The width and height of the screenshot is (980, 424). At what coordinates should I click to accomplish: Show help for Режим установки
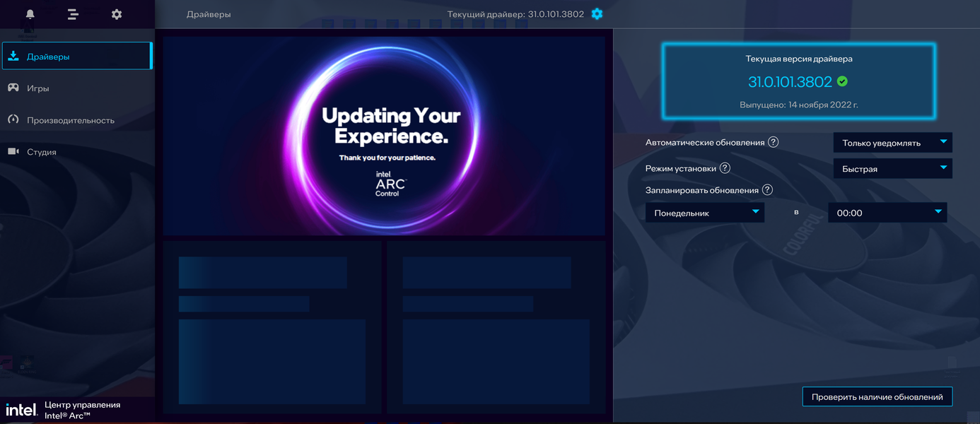[725, 168]
